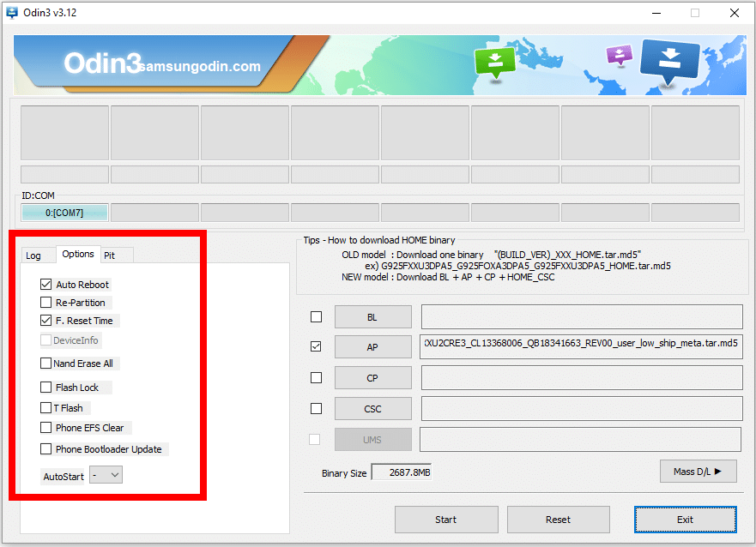Click the Binary Size value field
The height and width of the screenshot is (547, 756).
402,472
